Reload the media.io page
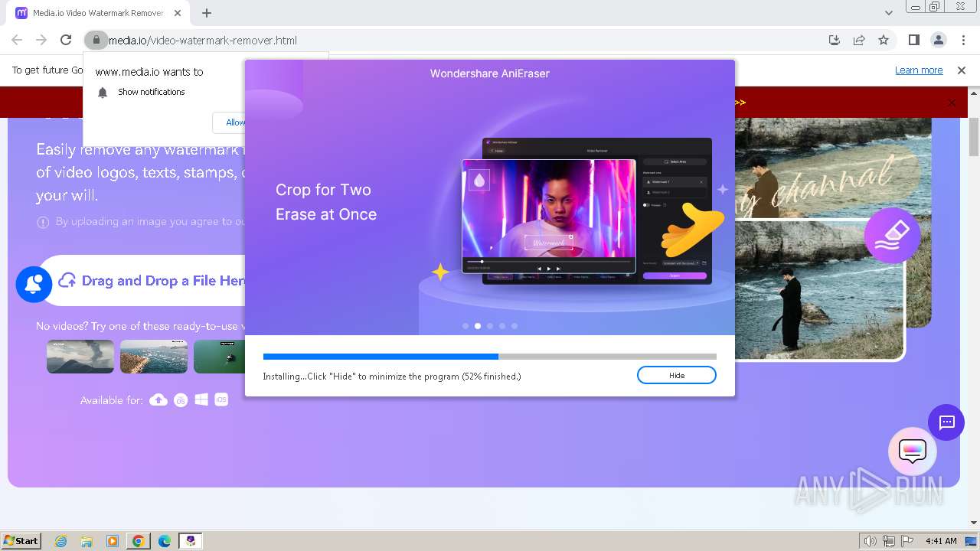The image size is (980, 551). coord(66,41)
